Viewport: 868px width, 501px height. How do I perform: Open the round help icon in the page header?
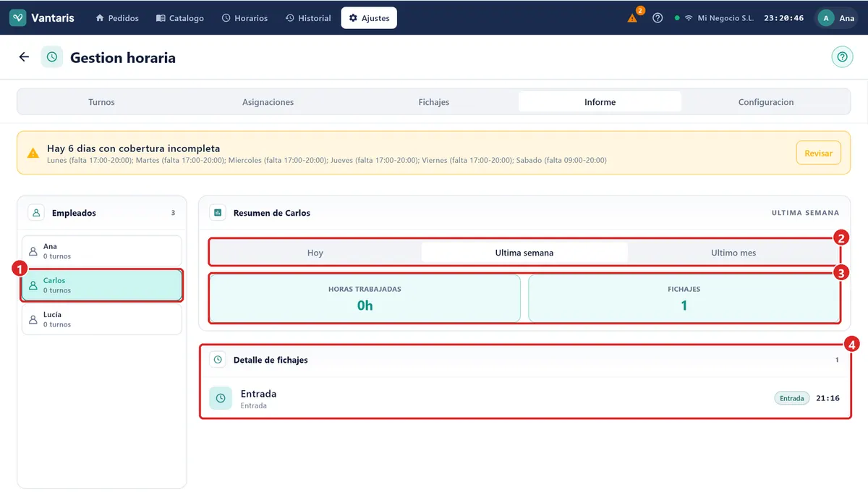(842, 57)
